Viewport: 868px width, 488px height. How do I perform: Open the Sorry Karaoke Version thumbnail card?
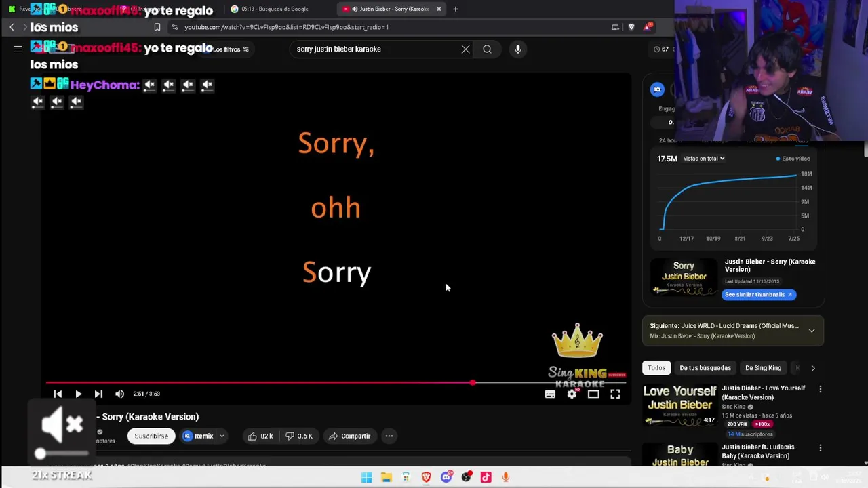click(x=684, y=277)
